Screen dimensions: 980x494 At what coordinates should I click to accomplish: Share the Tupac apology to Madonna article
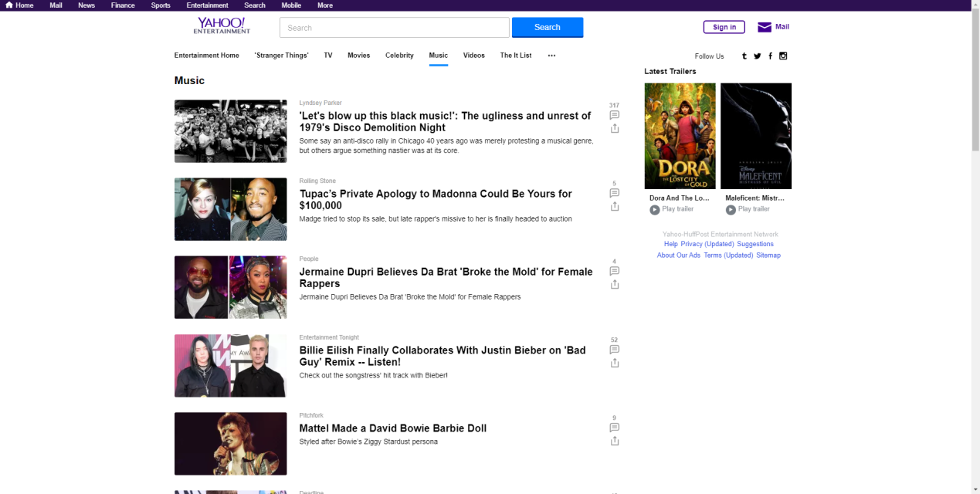click(x=615, y=206)
